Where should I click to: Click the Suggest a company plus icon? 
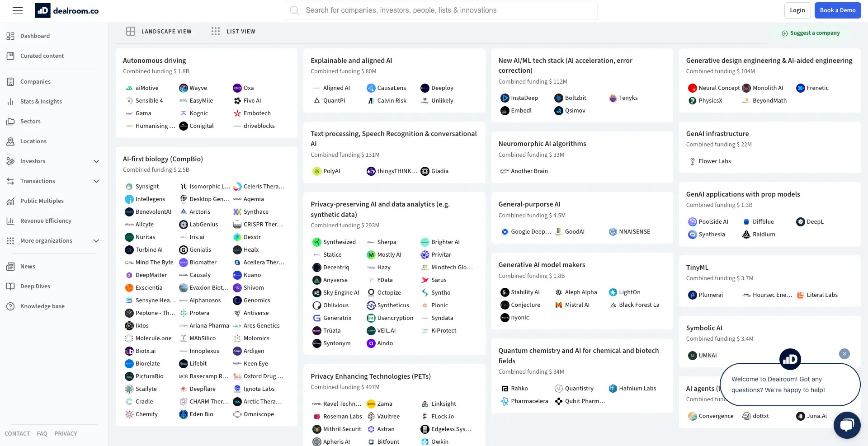coord(785,33)
